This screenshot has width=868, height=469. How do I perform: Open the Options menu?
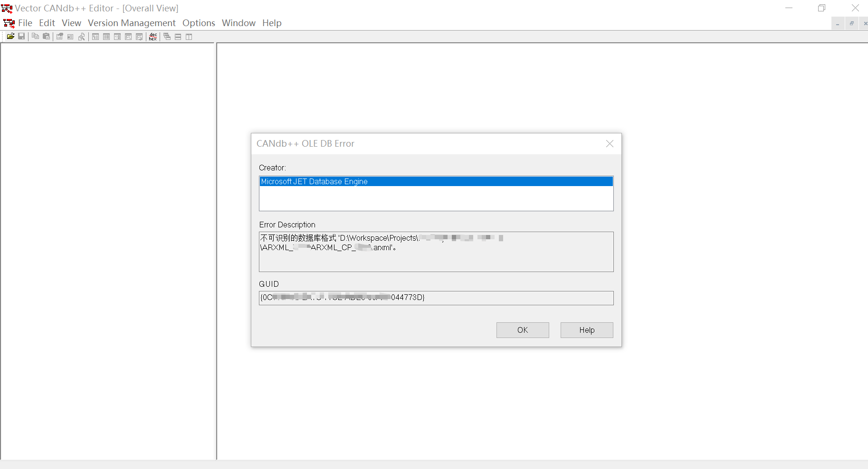[199, 23]
